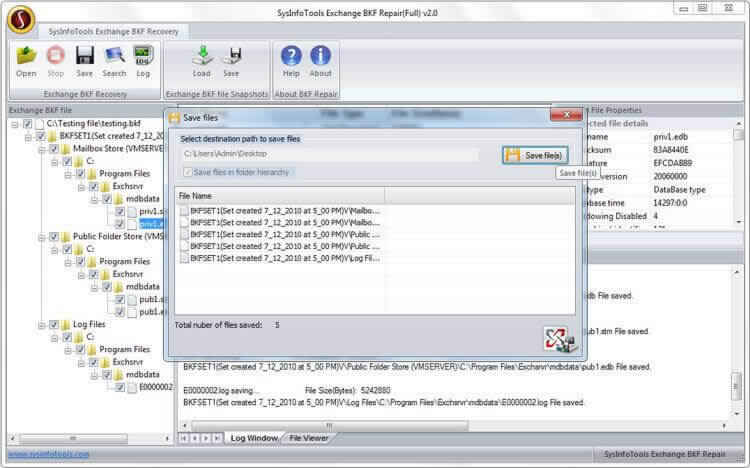
Task: Toggle checkbox for Public Folder Store node
Action: point(54,237)
